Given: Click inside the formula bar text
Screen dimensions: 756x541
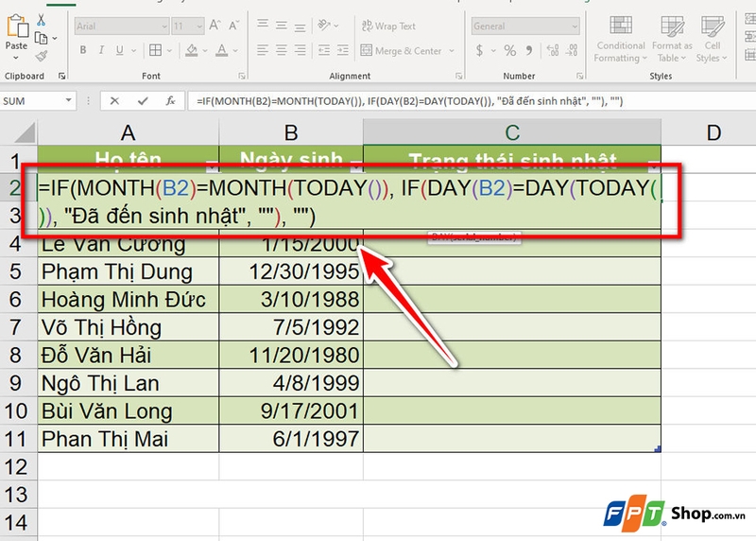Looking at the screenshot, I should tap(410, 101).
